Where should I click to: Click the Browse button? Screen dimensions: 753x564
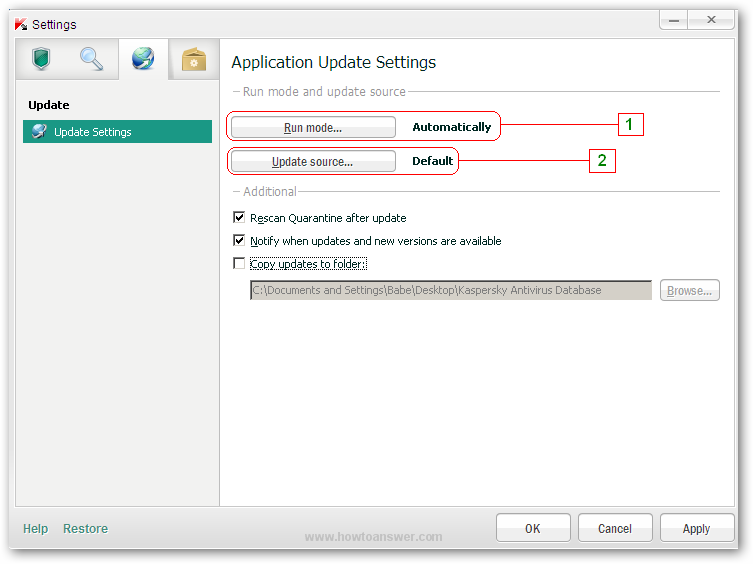690,290
